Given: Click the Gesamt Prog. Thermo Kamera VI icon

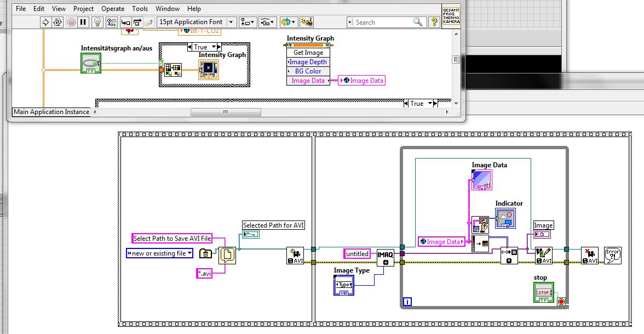Looking at the screenshot, I should pos(451,15).
